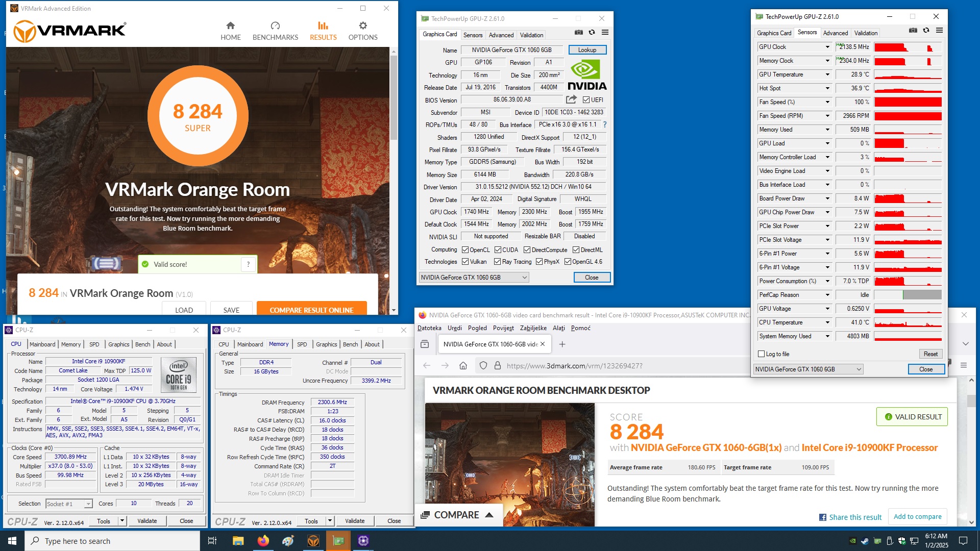Open the Socket #1 selection dropdown in CPU-Z
980x551 pixels.
tap(69, 504)
